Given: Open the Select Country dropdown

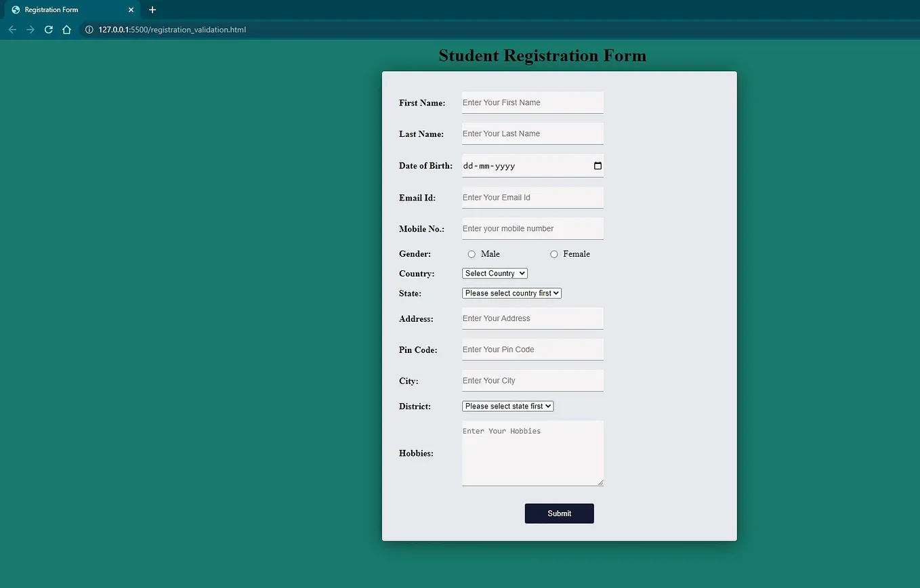Looking at the screenshot, I should click(x=495, y=273).
